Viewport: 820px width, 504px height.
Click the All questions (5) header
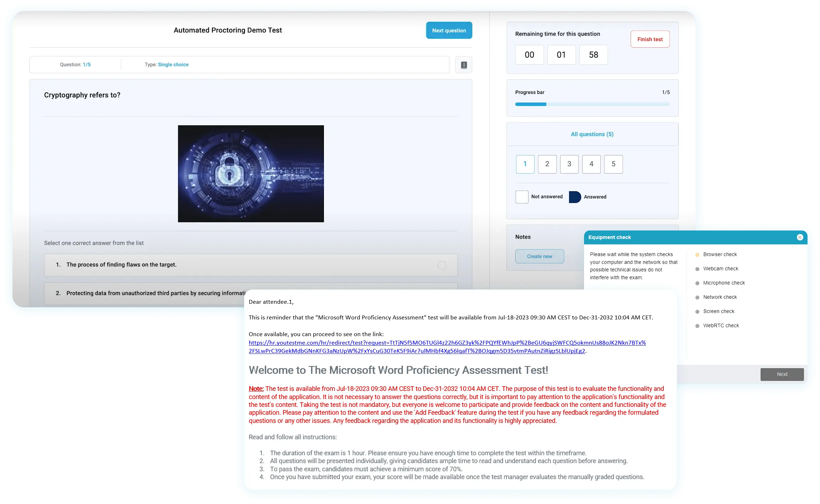point(592,134)
